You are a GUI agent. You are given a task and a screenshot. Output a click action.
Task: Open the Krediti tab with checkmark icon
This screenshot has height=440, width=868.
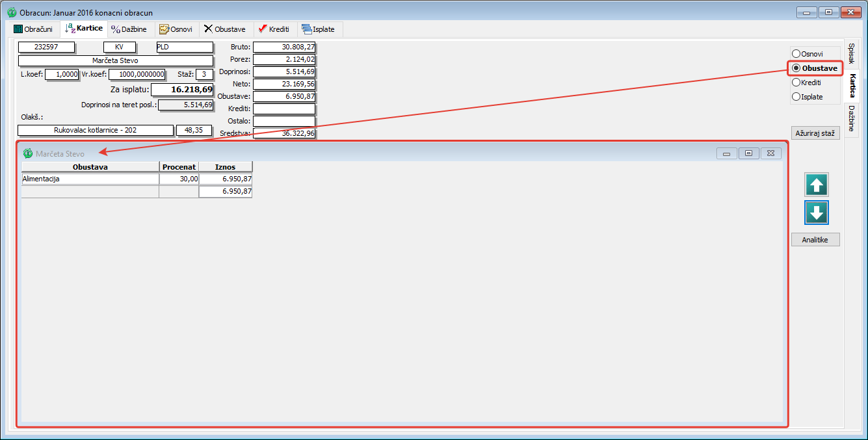274,29
